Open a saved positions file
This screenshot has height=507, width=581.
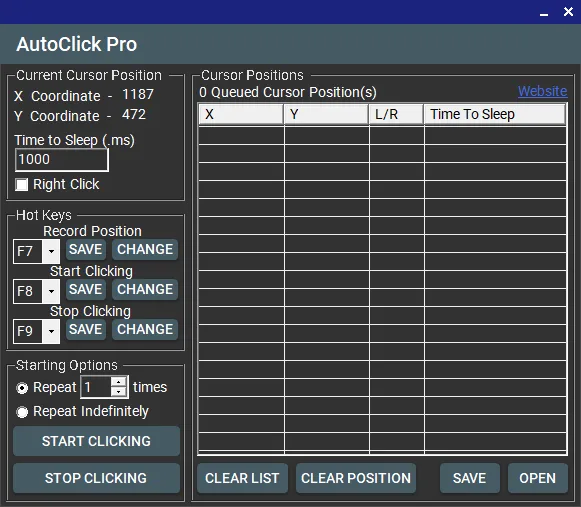pos(538,478)
